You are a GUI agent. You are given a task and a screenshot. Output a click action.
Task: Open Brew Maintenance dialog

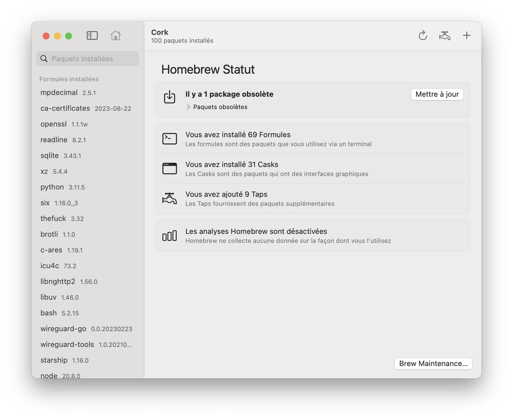pos(433,363)
